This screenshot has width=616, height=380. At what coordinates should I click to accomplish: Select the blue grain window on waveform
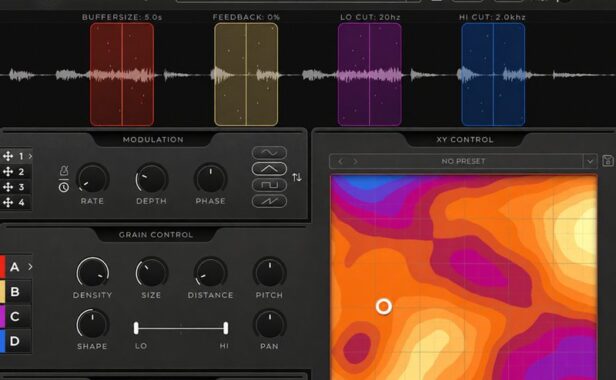click(493, 74)
